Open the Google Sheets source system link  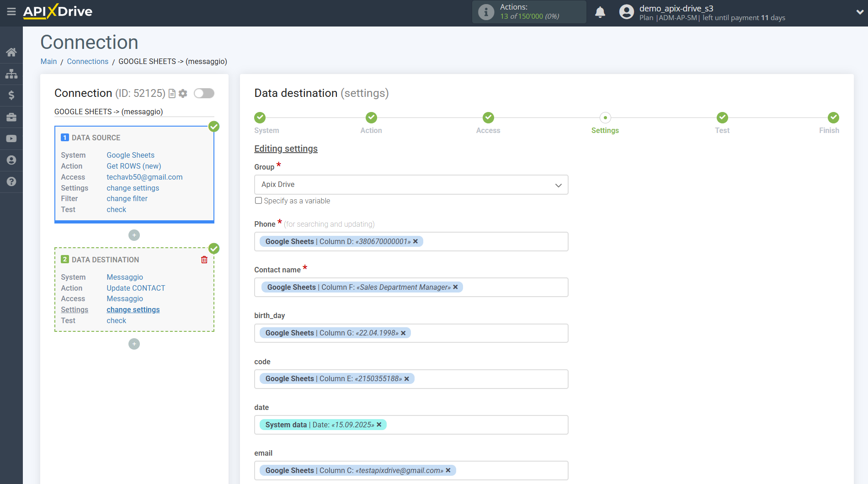tap(130, 155)
